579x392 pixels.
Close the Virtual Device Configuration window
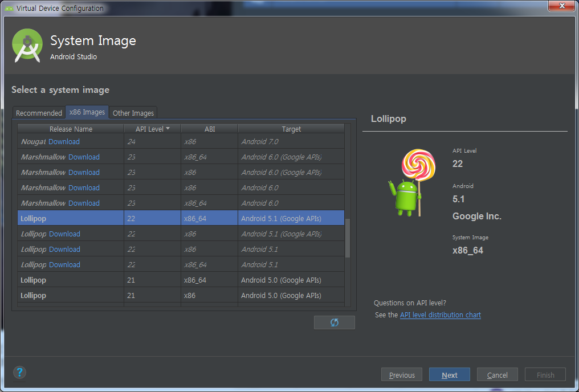pyautogui.click(x=562, y=6)
